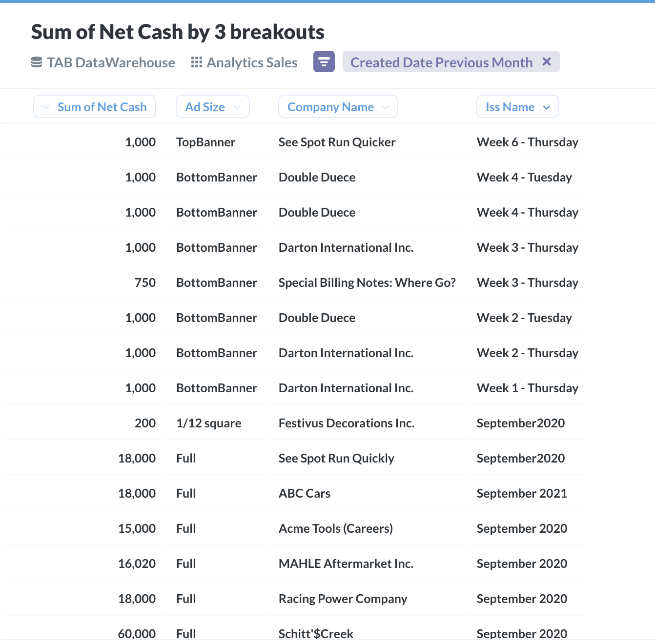Click the TAB DataWarehouse database icon
The width and height of the screenshot is (655, 644).
pos(37,62)
